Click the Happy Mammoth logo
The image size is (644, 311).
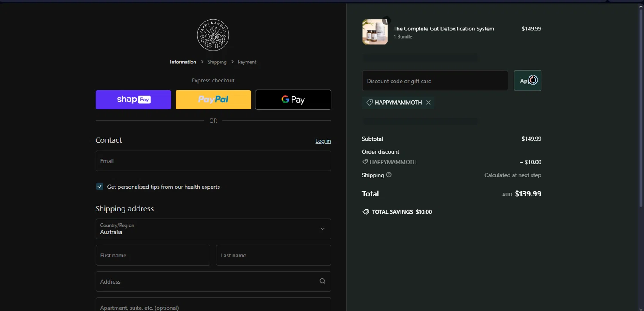pos(213,35)
